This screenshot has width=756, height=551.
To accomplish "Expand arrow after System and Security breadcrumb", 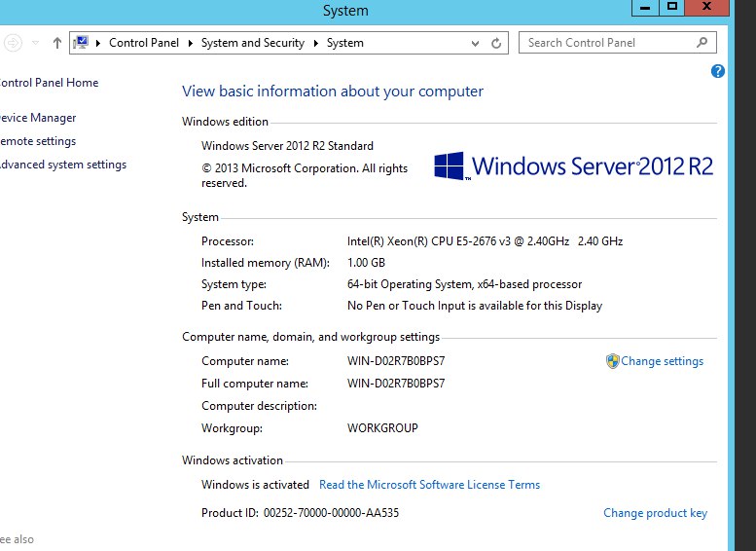I will [x=316, y=43].
